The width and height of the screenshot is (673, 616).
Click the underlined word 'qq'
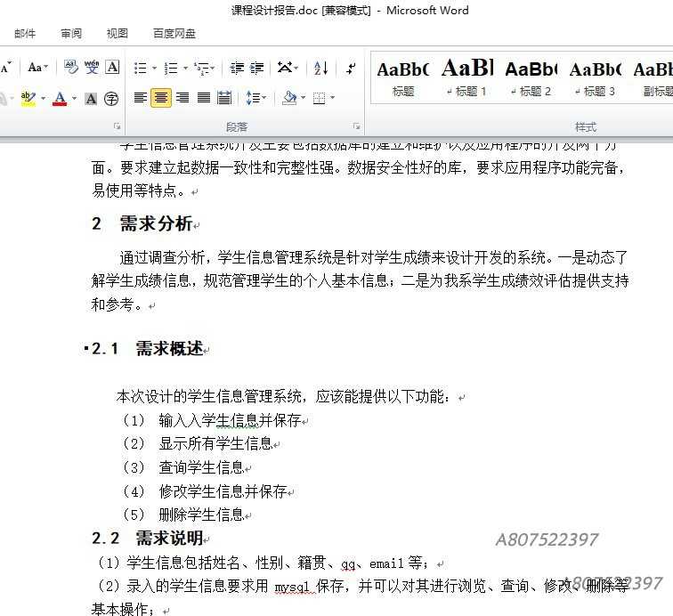pos(348,563)
